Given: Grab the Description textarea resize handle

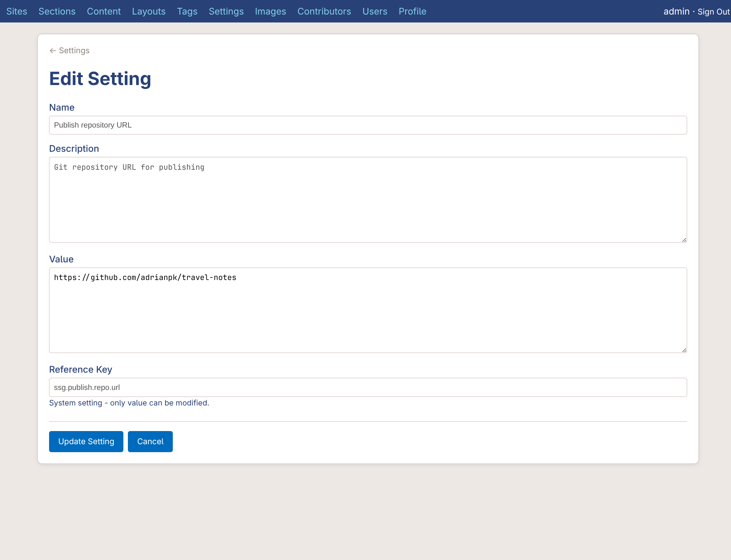Looking at the screenshot, I should click(684, 240).
